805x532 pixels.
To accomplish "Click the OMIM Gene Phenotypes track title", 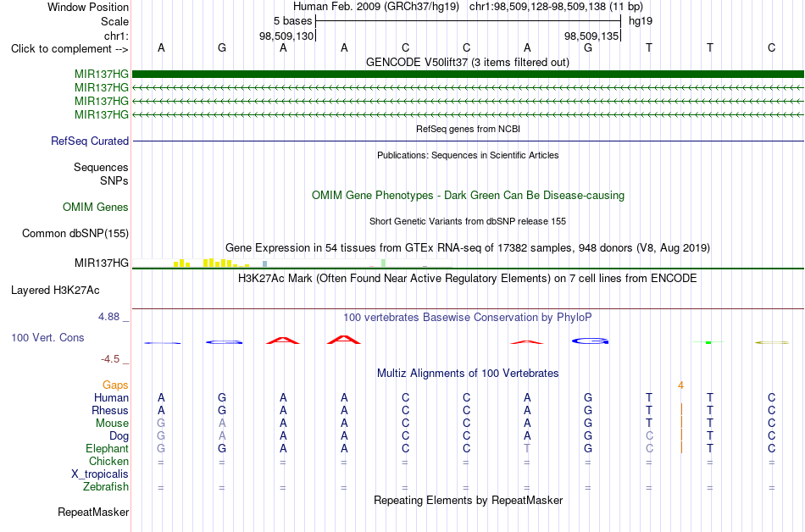I will [468, 196].
